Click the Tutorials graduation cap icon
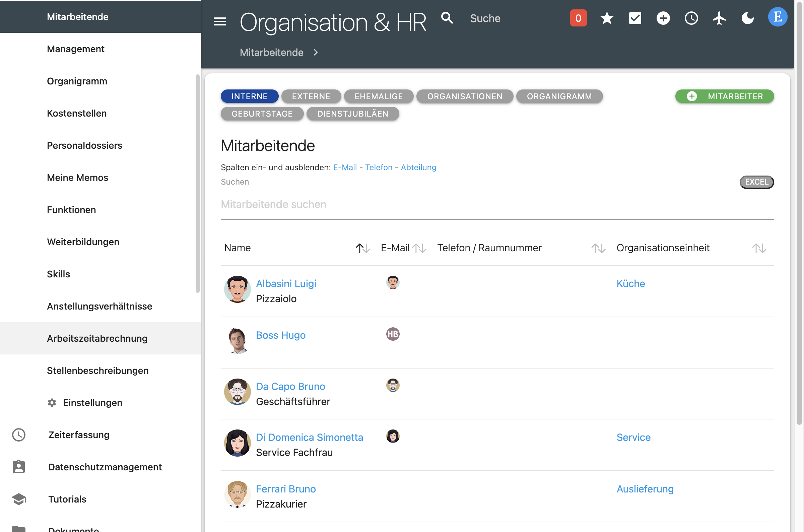The image size is (804, 532). (19, 499)
